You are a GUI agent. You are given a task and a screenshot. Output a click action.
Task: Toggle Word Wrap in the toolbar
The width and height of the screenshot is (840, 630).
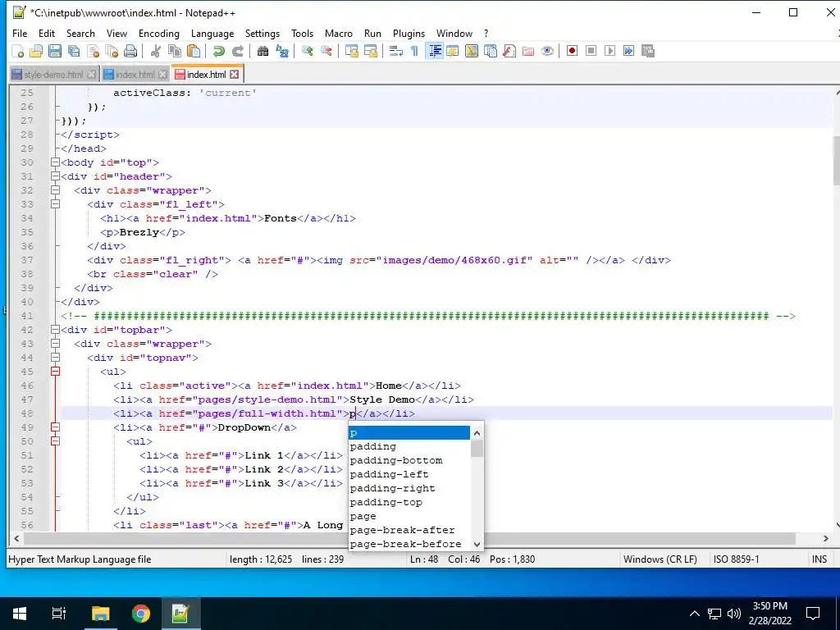point(396,51)
